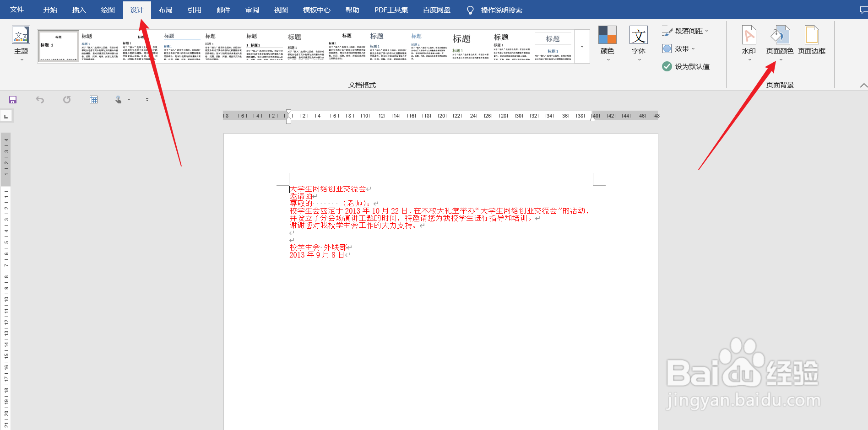Open the 百度网盘 tab
This screenshot has height=430, width=868.
[437, 10]
